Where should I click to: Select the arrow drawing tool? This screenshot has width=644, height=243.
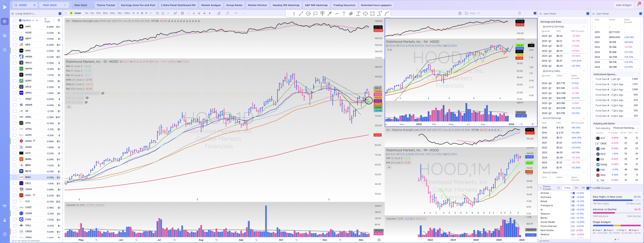pyautogui.click(x=330, y=14)
